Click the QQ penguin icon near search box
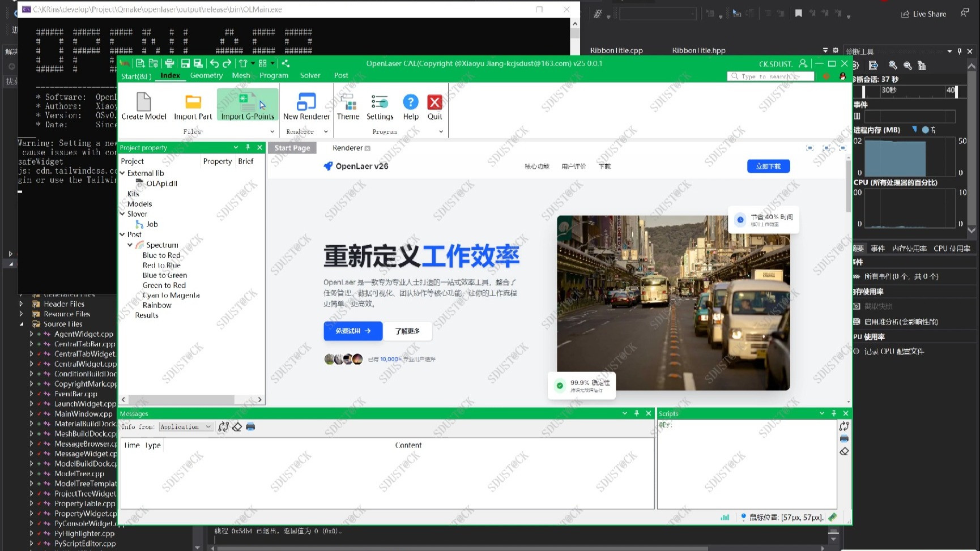The width and height of the screenshot is (980, 551). point(842,76)
